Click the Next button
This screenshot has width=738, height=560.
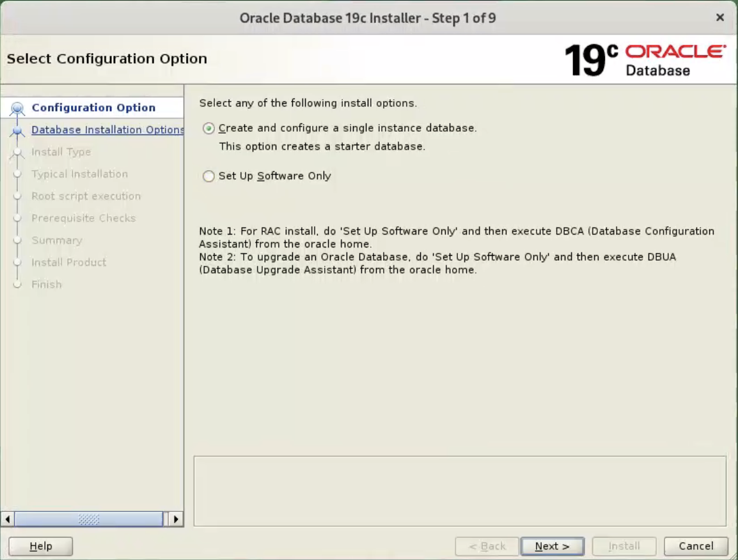pos(553,546)
